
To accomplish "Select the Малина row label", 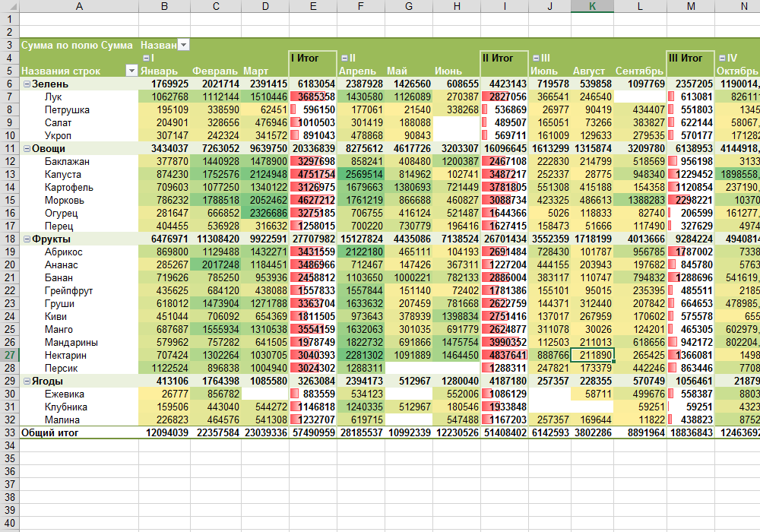I will (79, 420).
